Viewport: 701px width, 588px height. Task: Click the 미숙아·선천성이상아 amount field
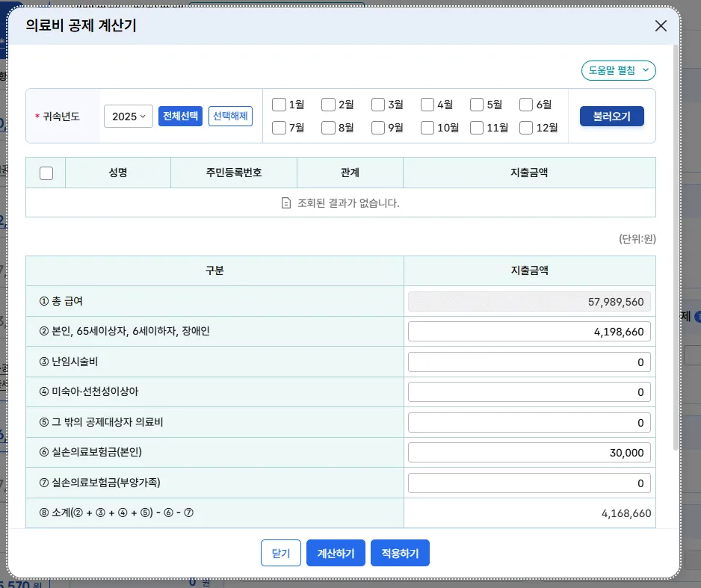(x=529, y=392)
